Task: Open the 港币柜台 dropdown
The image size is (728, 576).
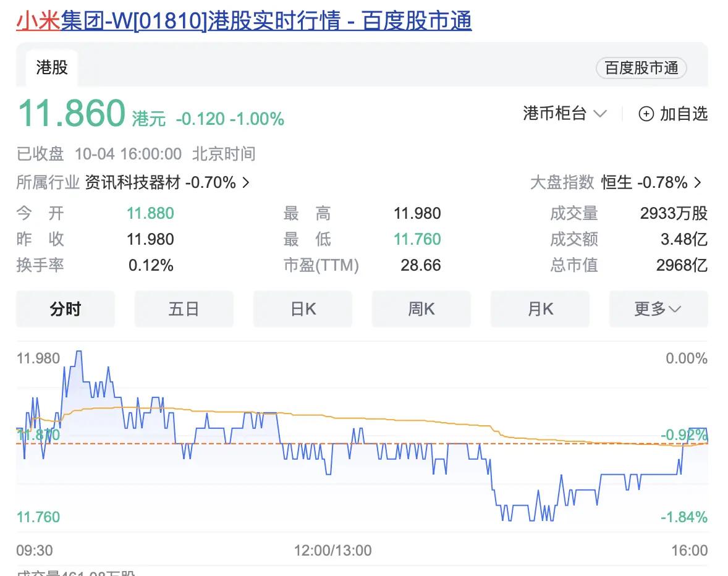Action: click(x=565, y=114)
